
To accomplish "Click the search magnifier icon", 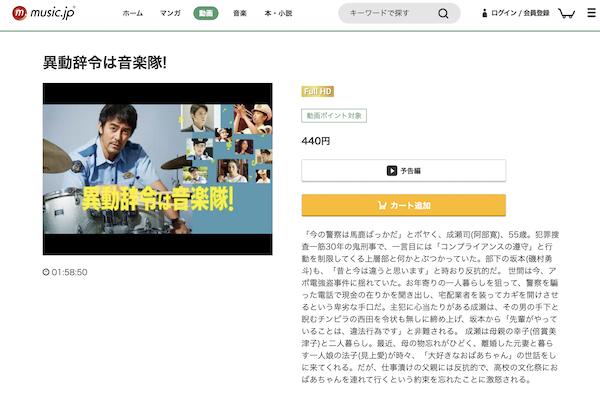I will click(x=443, y=13).
